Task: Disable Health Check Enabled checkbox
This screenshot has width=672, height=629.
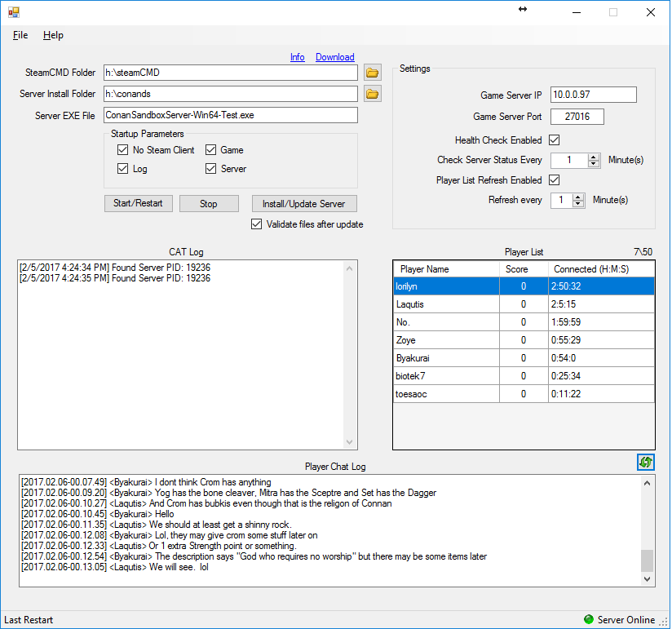Action: click(x=555, y=140)
